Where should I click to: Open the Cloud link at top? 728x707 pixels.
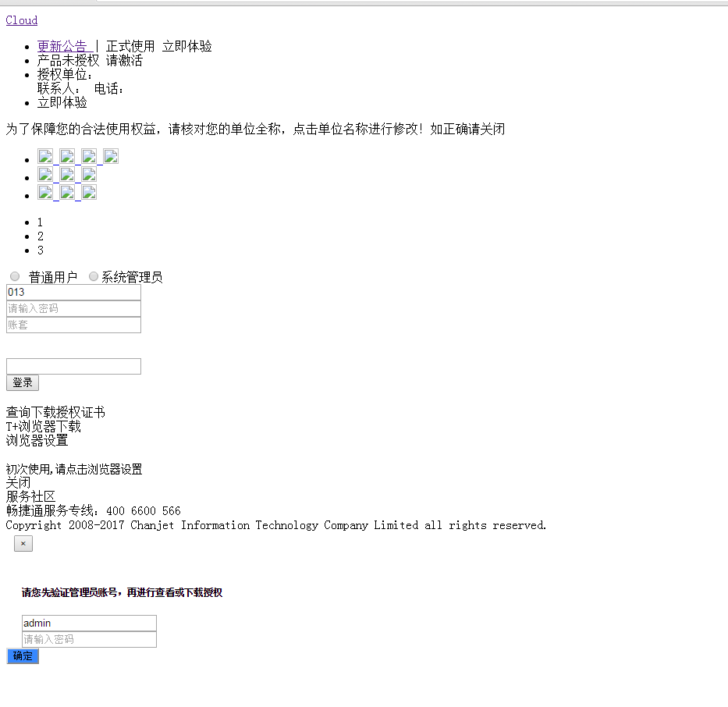(21, 20)
